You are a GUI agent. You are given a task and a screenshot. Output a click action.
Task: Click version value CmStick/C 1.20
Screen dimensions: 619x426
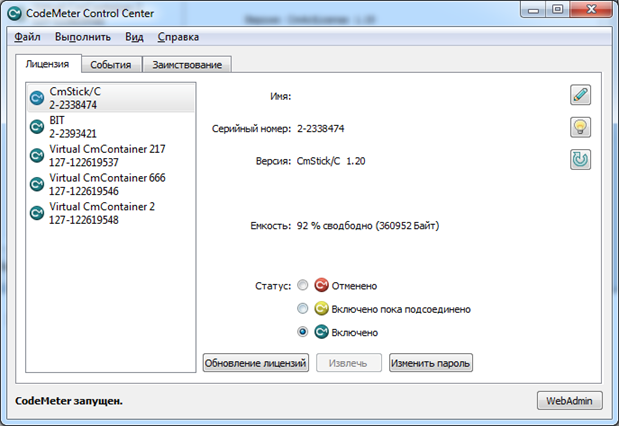coord(331,161)
